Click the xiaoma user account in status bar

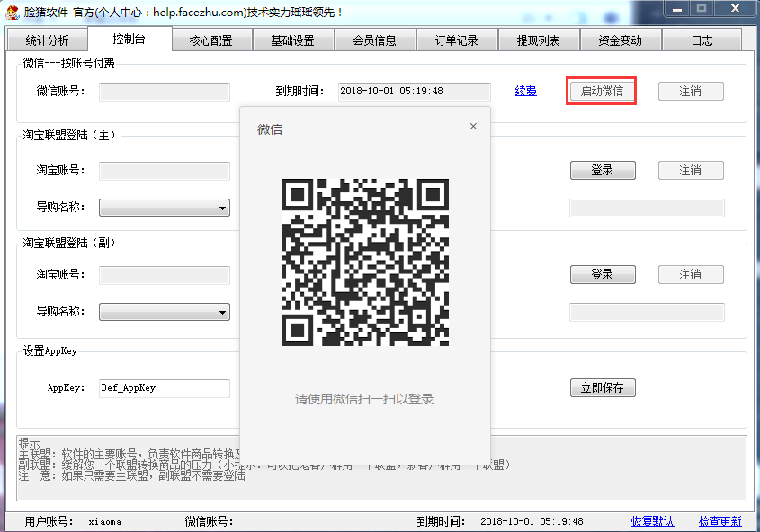(105, 522)
